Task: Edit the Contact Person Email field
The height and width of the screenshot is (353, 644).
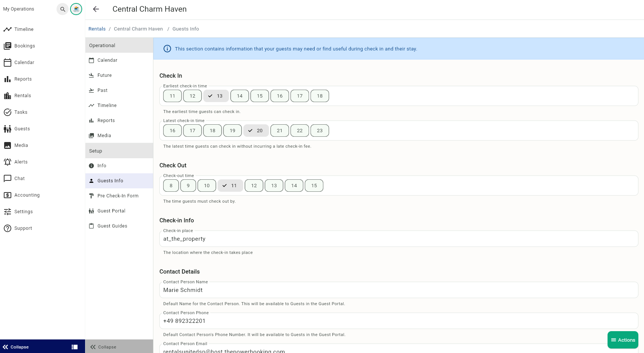Action: (399, 349)
